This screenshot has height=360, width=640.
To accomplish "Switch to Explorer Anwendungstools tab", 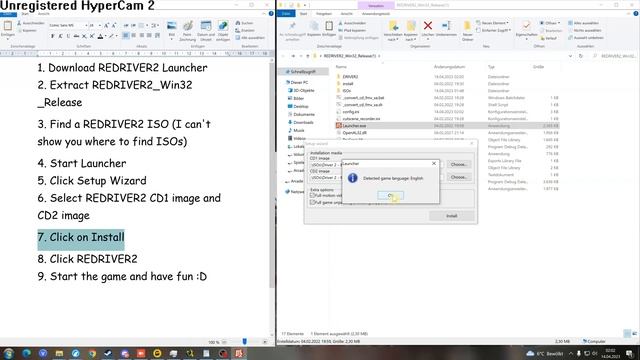I will pyautogui.click(x=376, y=14).
